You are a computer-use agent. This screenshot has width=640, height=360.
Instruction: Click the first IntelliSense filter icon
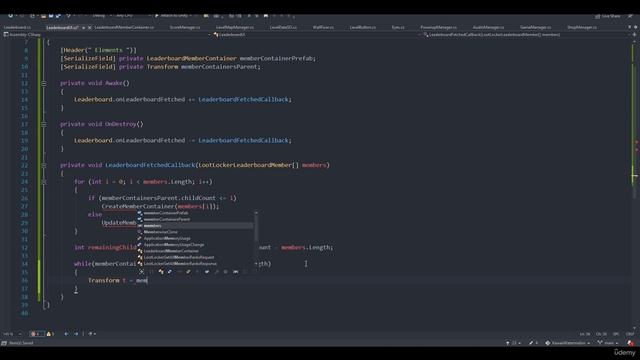pyautogui.click(x=142, y=272)
